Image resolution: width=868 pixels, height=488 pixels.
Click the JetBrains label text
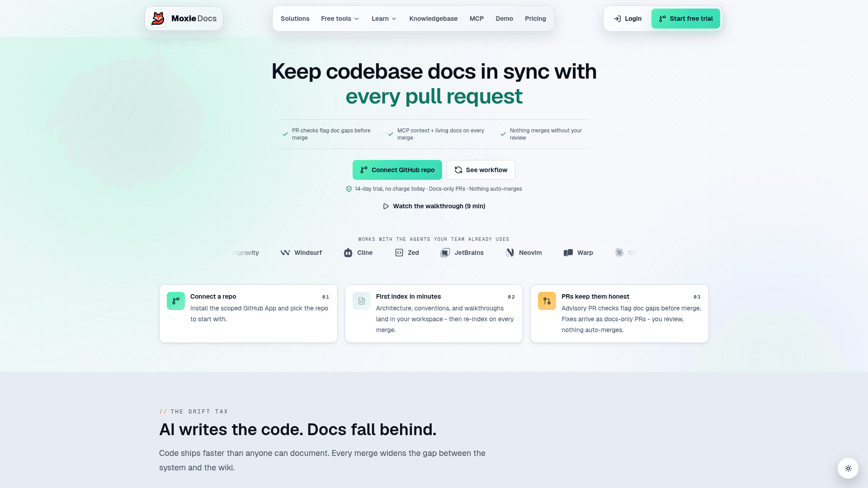(x=469, y=253)
